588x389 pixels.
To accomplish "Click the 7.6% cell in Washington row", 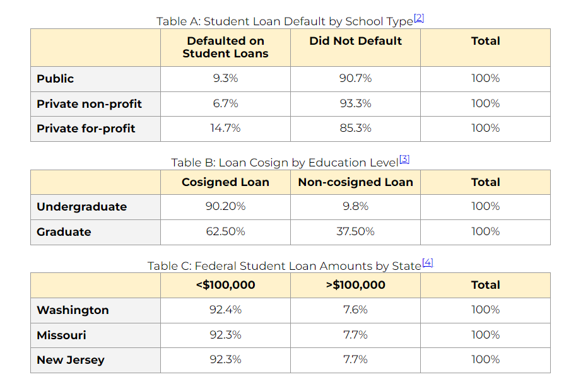I will point(355,310).
